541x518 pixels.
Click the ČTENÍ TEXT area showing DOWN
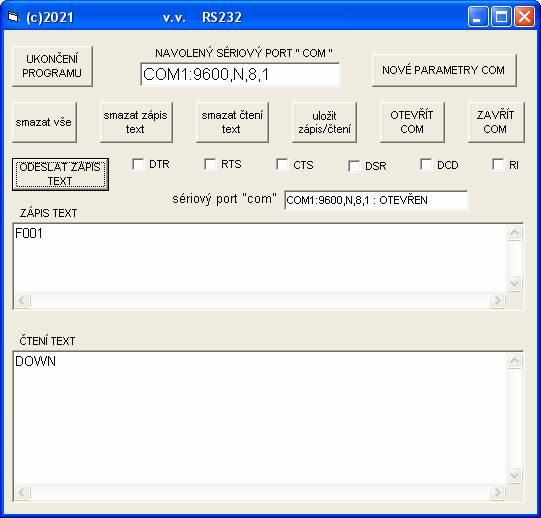(x=259, y=418)
